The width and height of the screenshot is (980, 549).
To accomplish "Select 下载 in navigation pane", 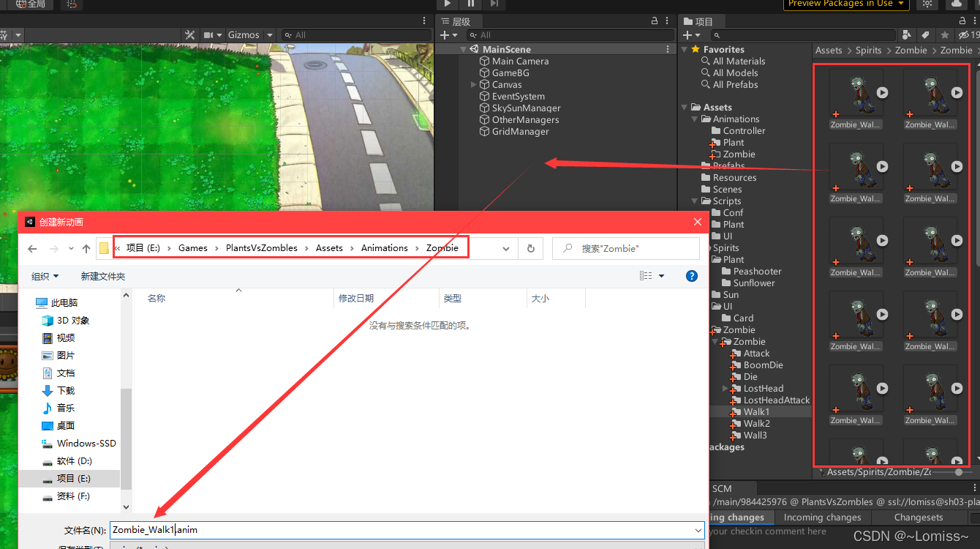I will (59, 391).
